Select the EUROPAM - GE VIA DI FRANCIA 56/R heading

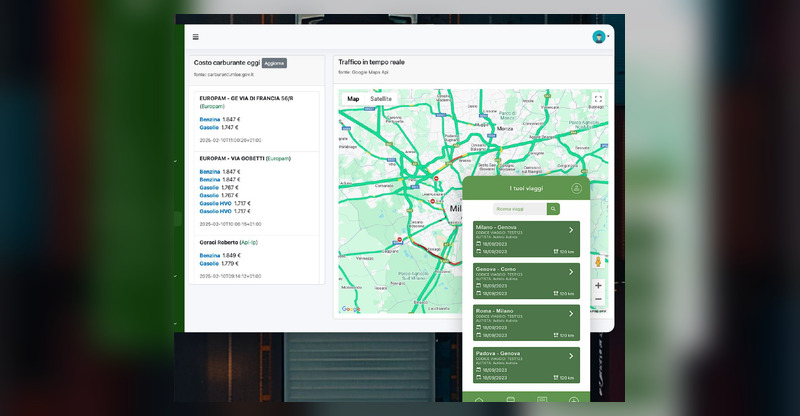click(x=246, y=98)
